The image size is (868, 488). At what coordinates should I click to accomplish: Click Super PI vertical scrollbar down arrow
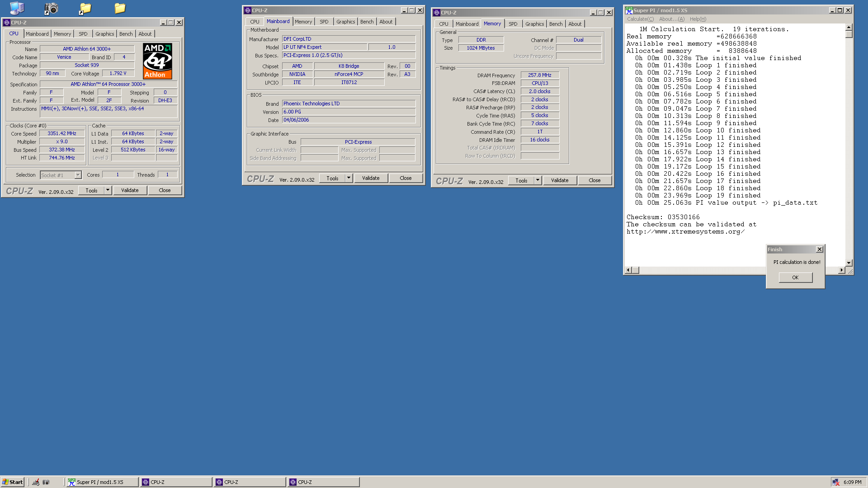click(x=849, y=263)
